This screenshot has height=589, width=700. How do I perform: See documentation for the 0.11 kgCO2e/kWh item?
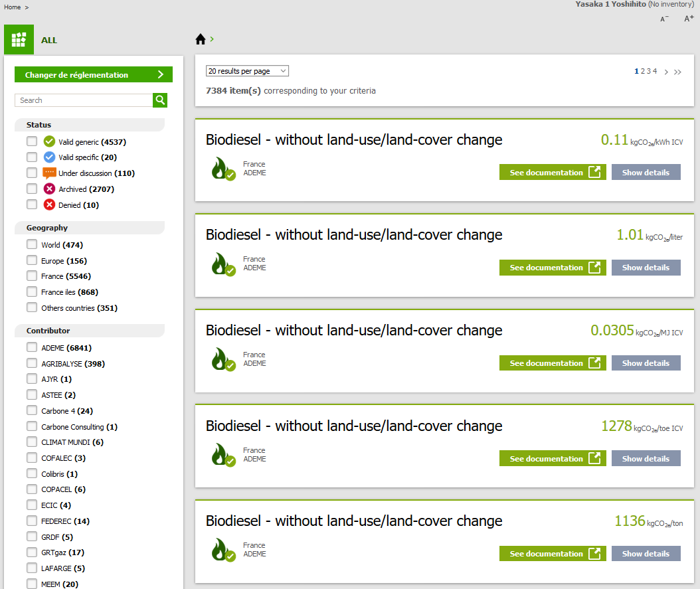[x=553, y=172]
